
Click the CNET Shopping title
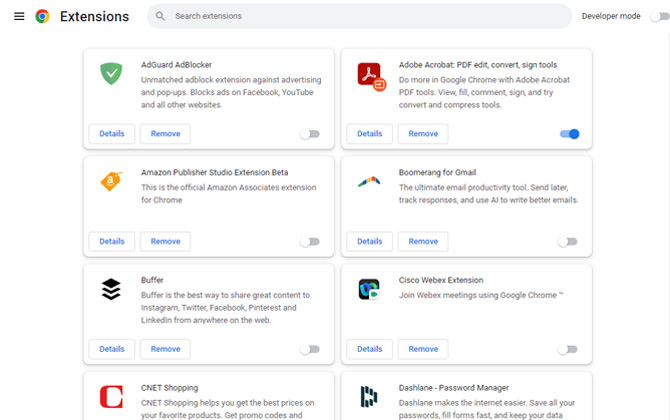pos(170,388)
